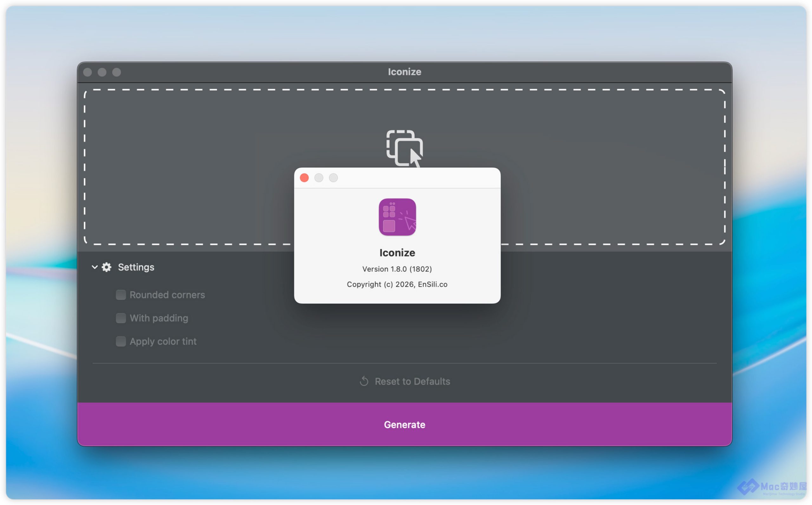Click the About dialog minimize button
Viewport: 812px width, 505px height.
[x=319, y=178]
